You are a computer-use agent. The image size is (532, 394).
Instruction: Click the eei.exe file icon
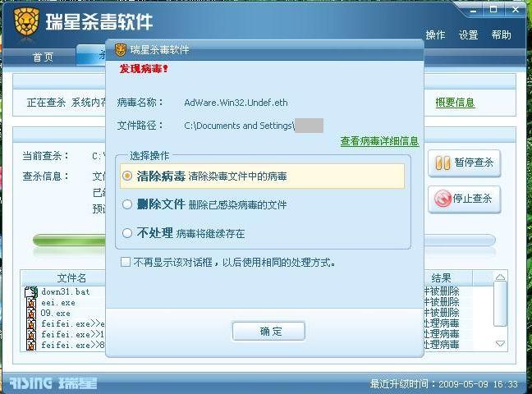(x=31, y=303)
